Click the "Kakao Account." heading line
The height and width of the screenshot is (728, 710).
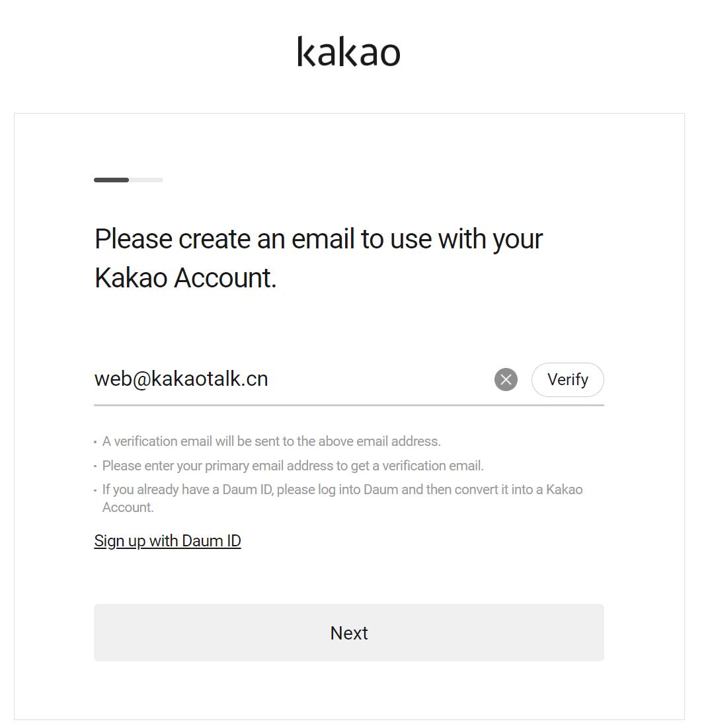click(x=185, y=278)
